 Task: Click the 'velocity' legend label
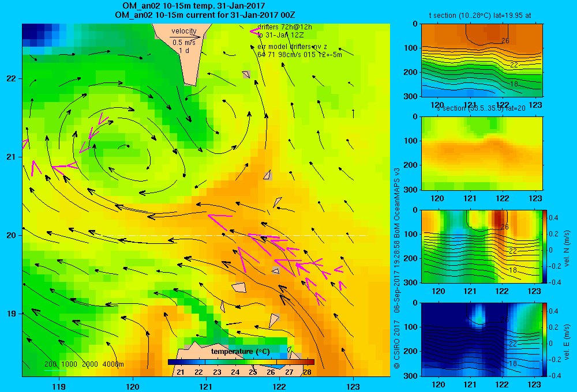click(183, 31)
